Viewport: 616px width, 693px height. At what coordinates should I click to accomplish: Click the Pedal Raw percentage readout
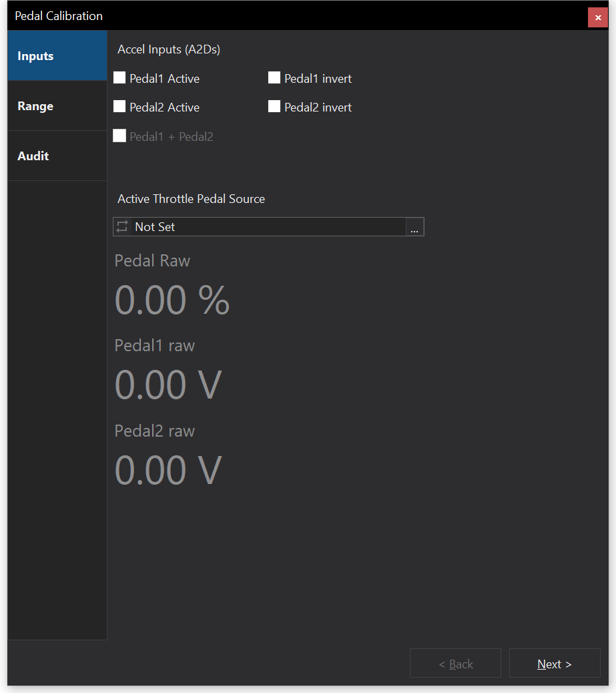[x=172, y=300]
